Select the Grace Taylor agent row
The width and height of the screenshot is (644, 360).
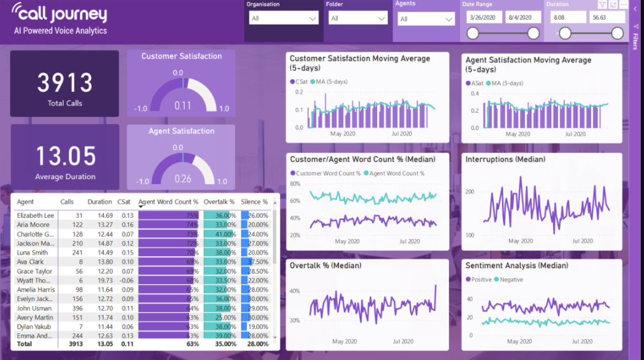pos(143,271)
